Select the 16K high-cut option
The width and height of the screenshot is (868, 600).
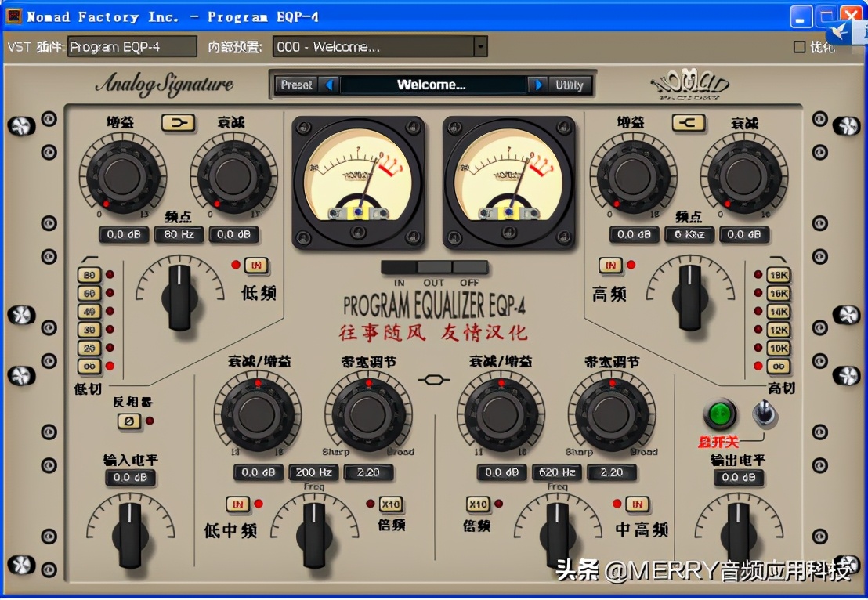(x=779, y=293)
